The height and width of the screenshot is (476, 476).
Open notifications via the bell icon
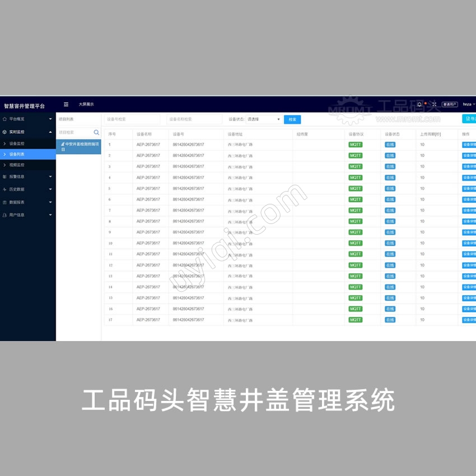click(x=419, y=104)
